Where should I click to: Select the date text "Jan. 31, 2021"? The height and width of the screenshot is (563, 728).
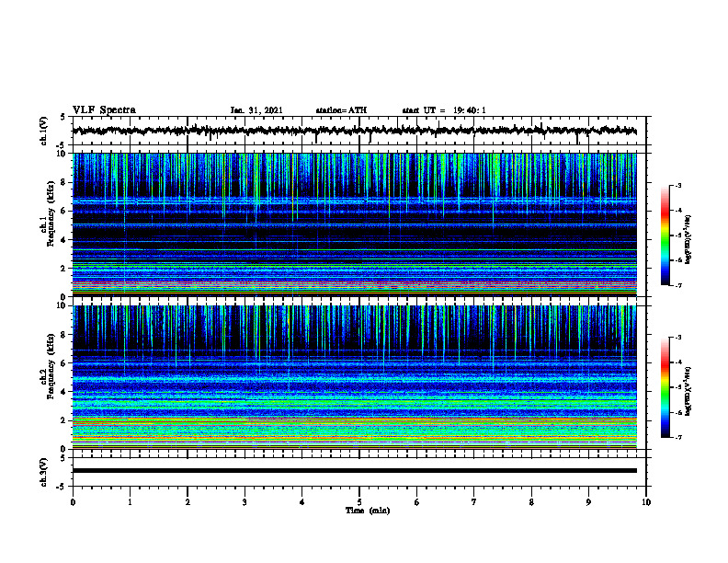tap(256, 110)
